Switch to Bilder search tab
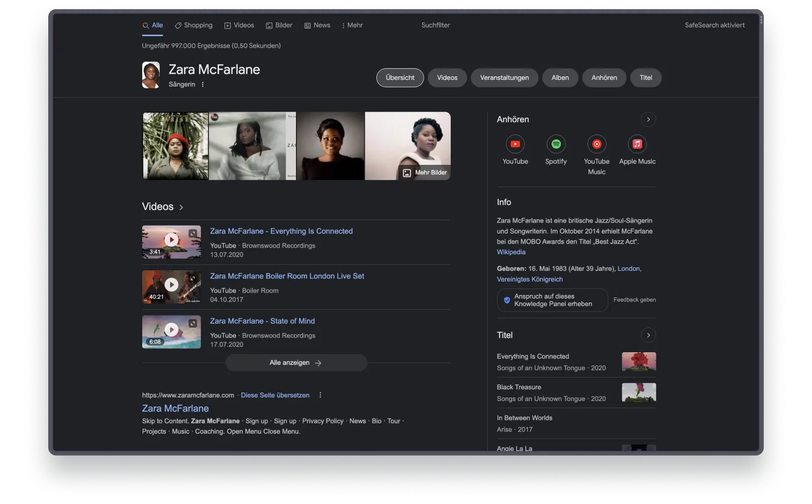812x504 pixels. tap(279, 25)
